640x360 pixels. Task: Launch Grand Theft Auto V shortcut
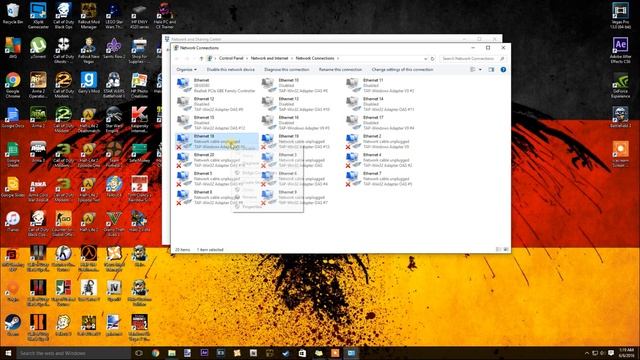(x=114, y=224)
